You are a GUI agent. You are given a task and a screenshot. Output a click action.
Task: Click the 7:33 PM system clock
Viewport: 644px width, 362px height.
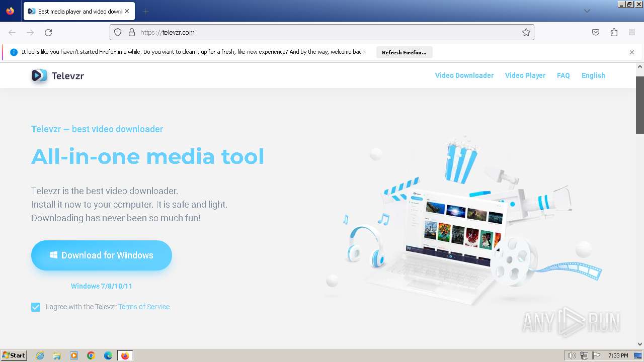pos(618,355)
